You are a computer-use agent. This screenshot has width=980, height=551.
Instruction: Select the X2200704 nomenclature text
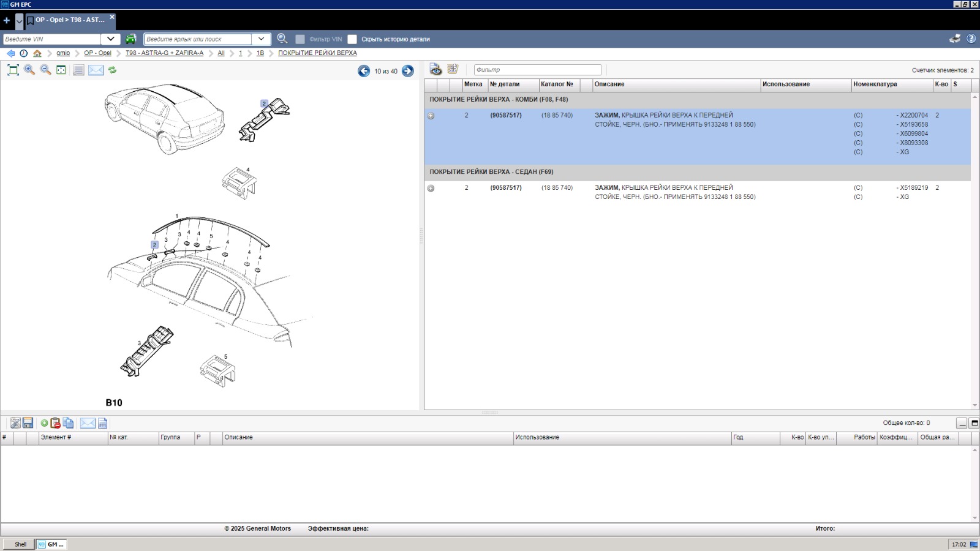tap(913, 115)
